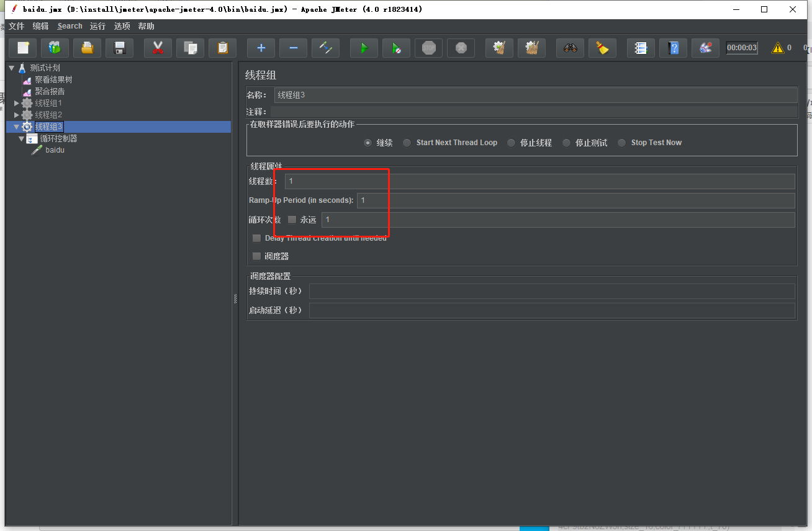Image resolution: width=812 pixels, height=531 pixels.
Task: Select the 停止线程 radio button
Action: [511, 143]
